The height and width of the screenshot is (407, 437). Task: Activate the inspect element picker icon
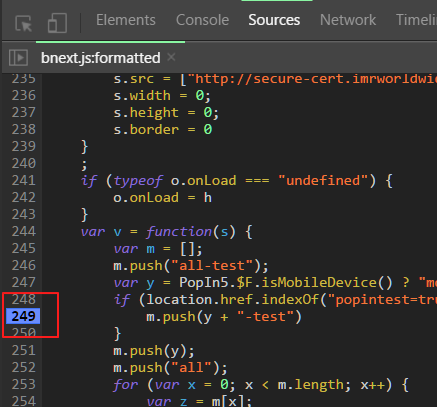[x=24, y=23]
